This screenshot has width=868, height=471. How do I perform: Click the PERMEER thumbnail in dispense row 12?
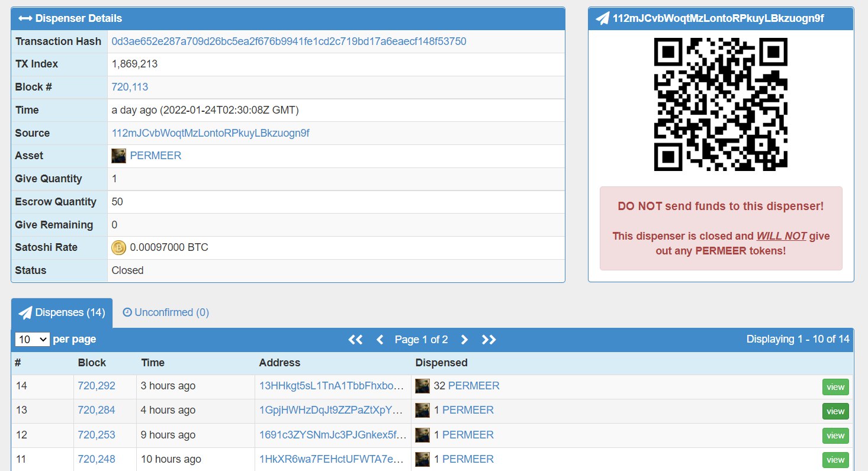(x=422, y=435)
